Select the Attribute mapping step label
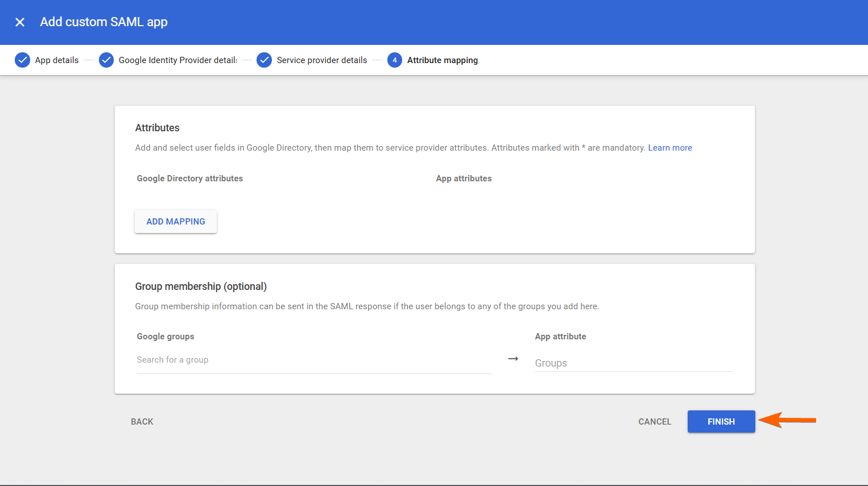This screenshot has width=868, height=486. pos(443,60)
